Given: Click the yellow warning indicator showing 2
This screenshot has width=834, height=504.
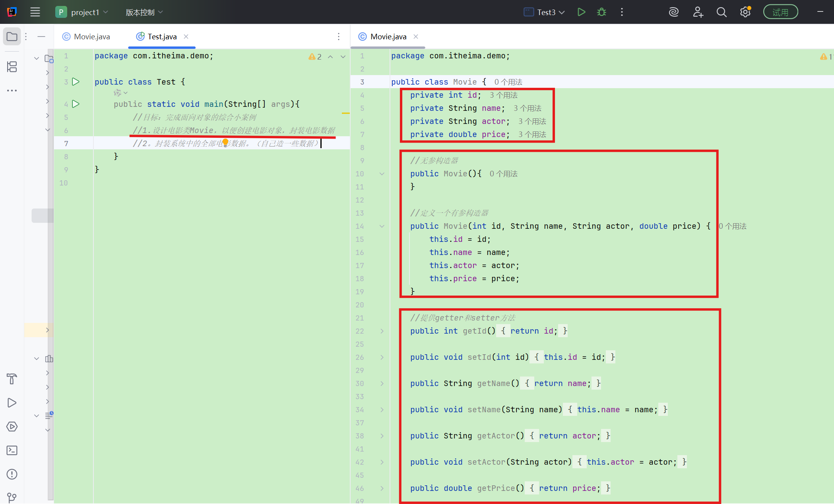Looking at the screenshot, I should pyautogui.click(x=315, y=57).
